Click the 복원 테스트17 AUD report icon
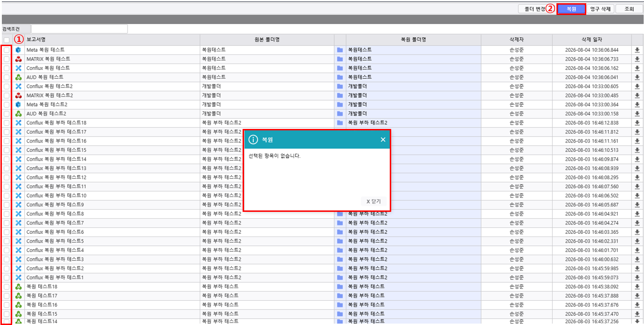 coord(19,296)
